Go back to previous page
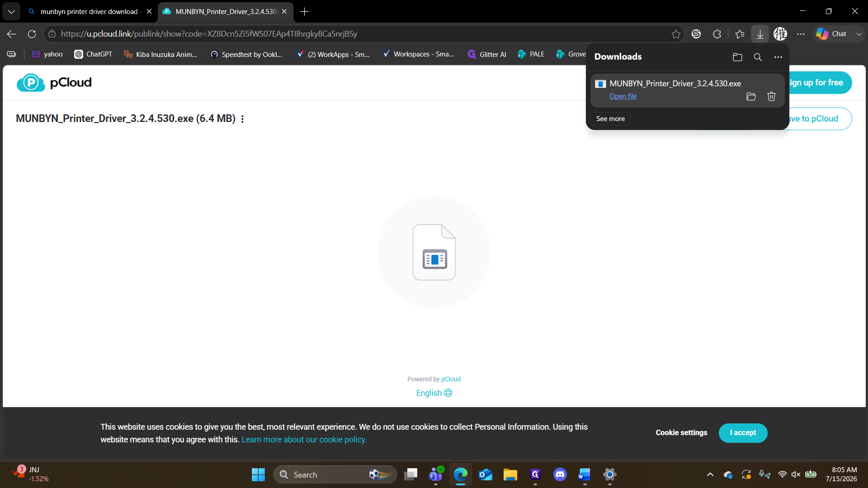This screenshot has width=868, height=488. coord(12,34)
